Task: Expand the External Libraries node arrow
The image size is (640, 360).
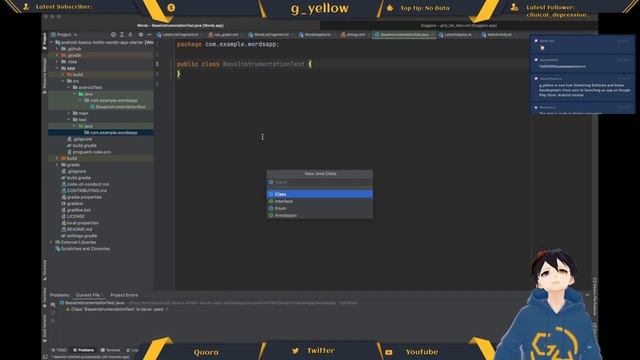Action: pyautogui.click(x=51, y=242)
